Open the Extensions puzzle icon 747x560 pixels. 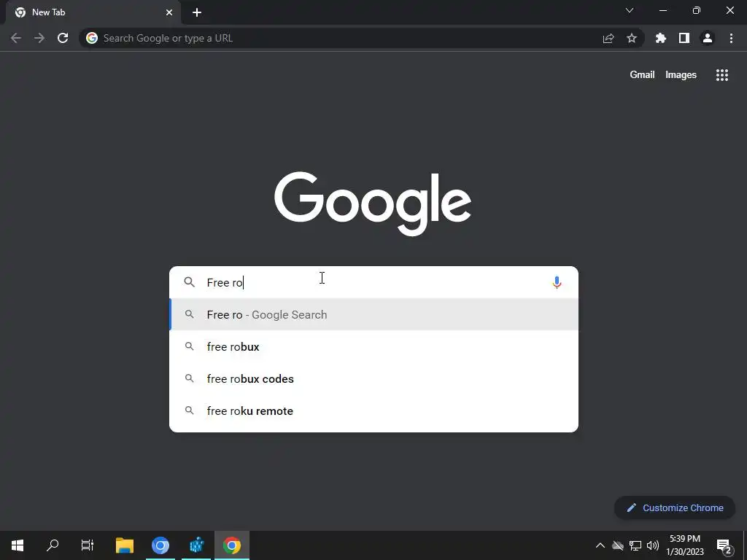pyautogui.click(x=661, y=38)
